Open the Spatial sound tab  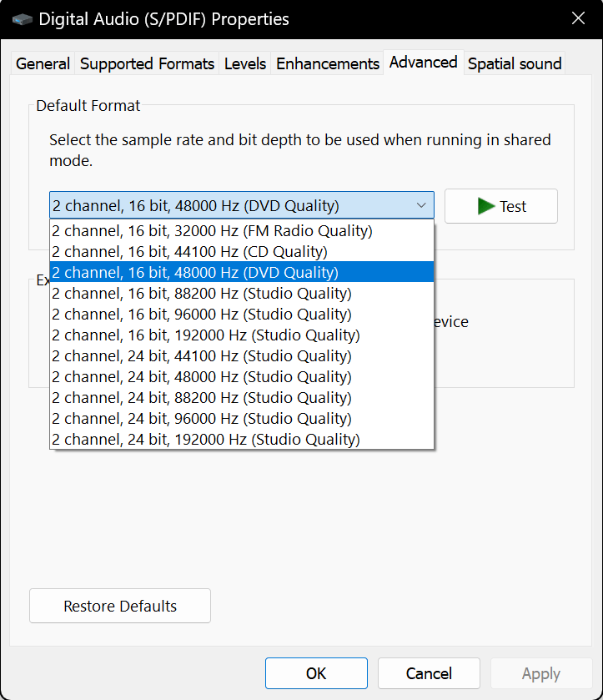click(515, 63)
